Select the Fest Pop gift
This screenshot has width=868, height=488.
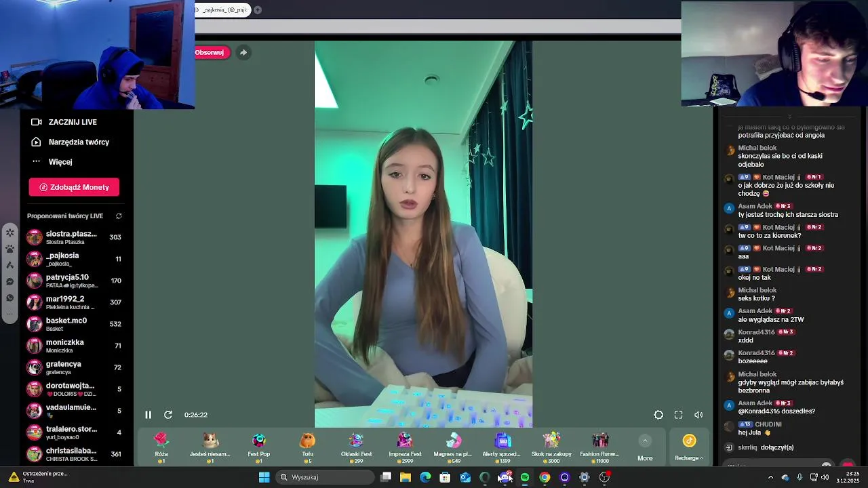coord(259,448)
